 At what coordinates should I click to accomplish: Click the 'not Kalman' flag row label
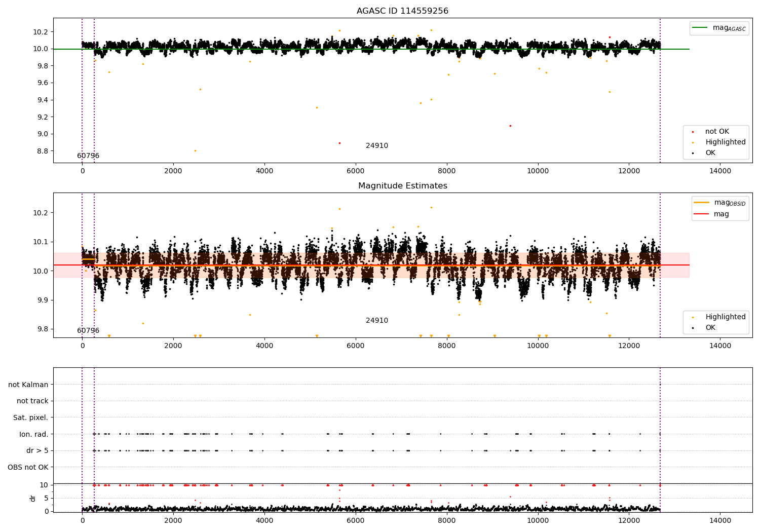28,385
